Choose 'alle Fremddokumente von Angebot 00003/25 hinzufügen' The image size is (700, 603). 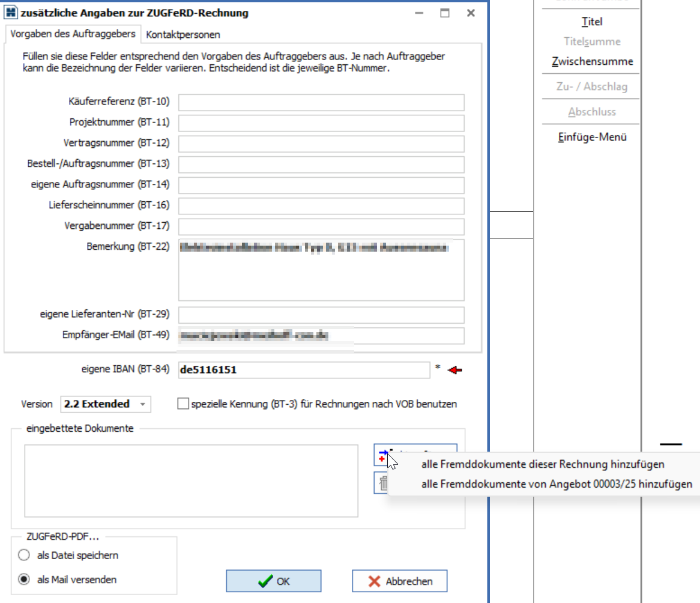pos(557,484)
